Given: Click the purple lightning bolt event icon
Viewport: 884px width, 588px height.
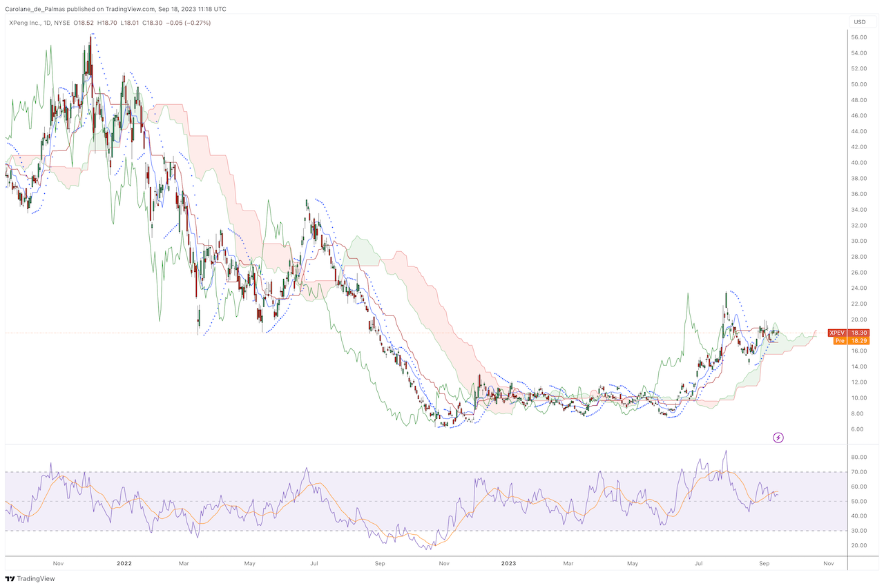Looking at the screenshot, I should 778,437.
